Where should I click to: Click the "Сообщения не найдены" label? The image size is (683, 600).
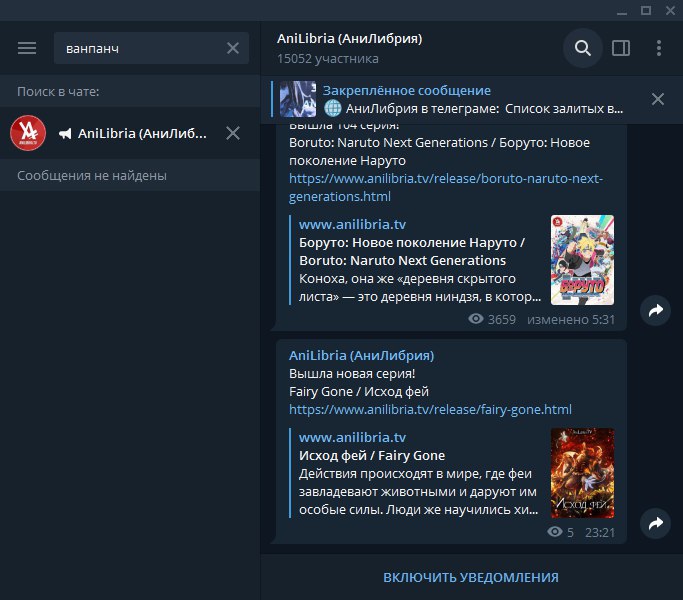coord(92,176)
